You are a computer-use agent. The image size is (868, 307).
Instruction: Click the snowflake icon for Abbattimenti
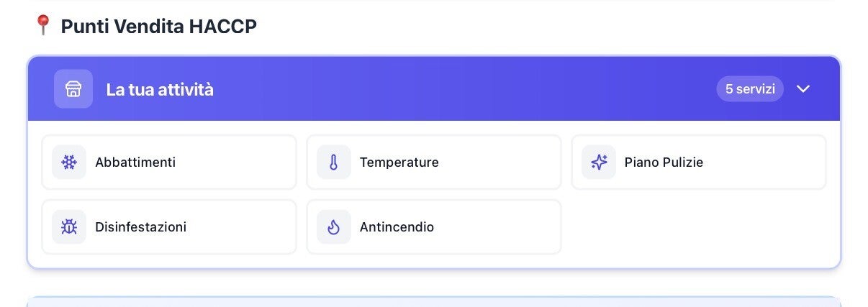(x=69, y=162)
